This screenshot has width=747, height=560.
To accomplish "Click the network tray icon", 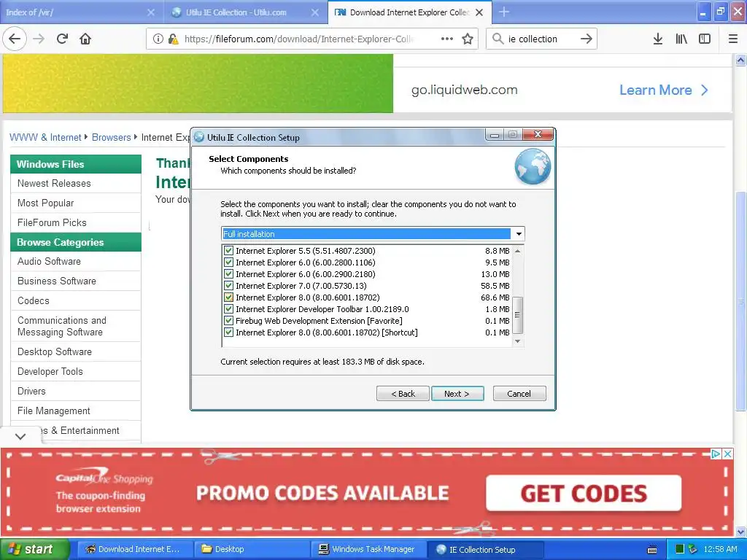I will [693, 549].
